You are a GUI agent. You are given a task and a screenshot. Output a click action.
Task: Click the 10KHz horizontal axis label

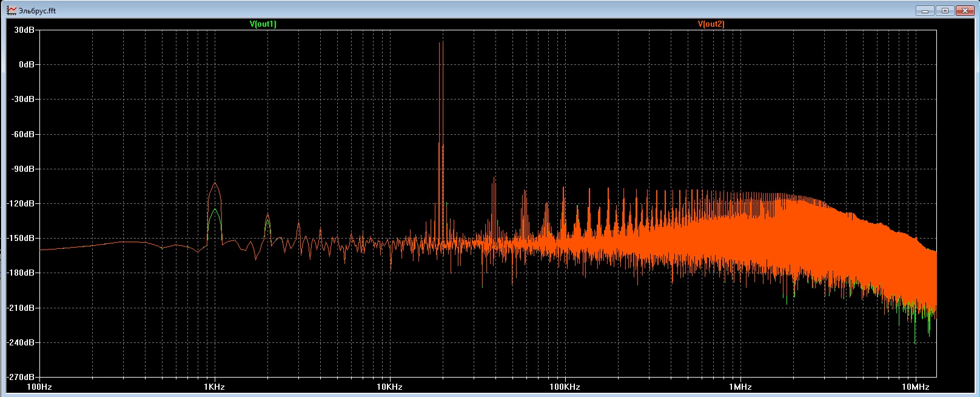pos(389,387)
